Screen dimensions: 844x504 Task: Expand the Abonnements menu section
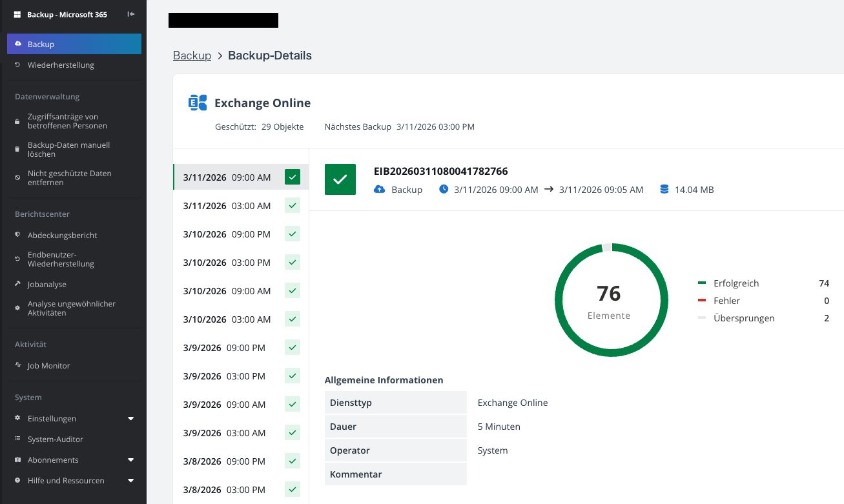[x=131, y=460]
